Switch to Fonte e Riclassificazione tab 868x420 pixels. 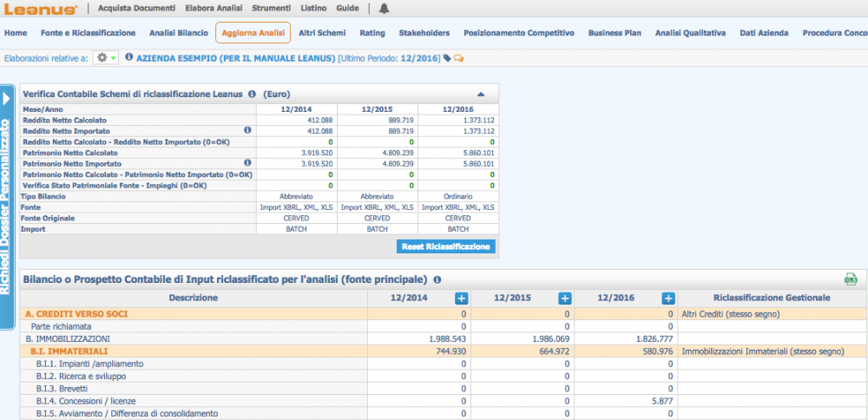[x=88, y=33]
